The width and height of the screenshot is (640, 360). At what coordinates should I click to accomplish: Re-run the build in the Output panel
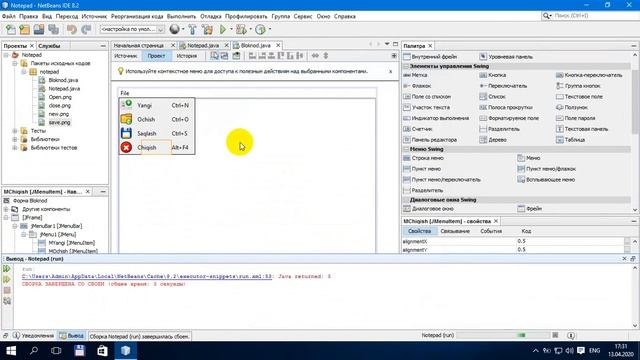click(x=7, y=269)
